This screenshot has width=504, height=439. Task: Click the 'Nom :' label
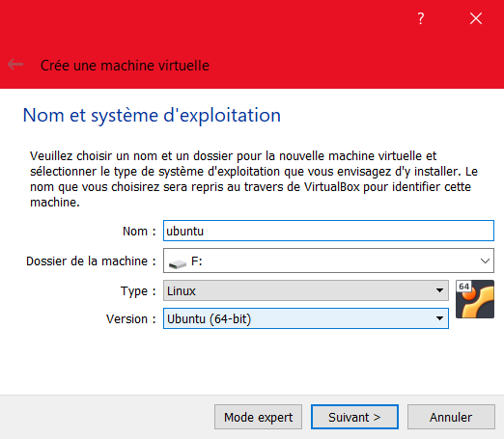[x=139, y=231]
